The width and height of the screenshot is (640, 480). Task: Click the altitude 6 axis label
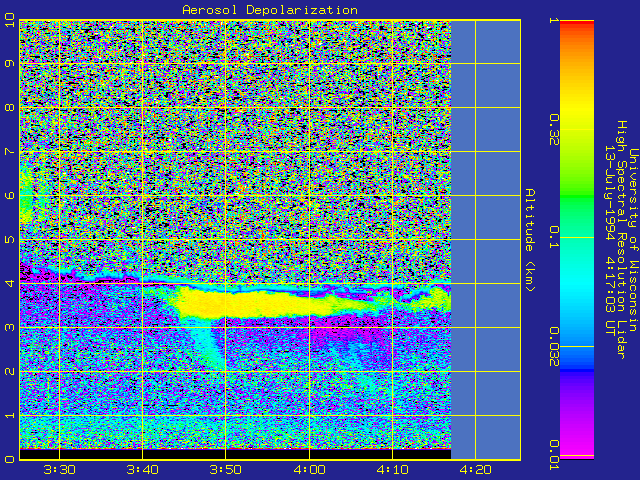tap(9, 196)
